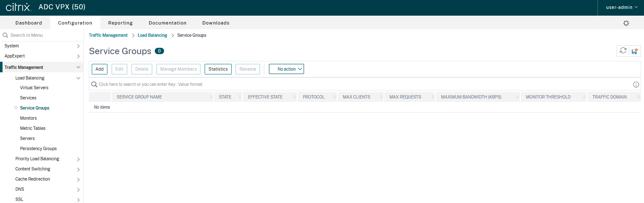Image resolution: width=644 pixels, height=203 pixels.
Task: Click the Add button
Action: 99,69
